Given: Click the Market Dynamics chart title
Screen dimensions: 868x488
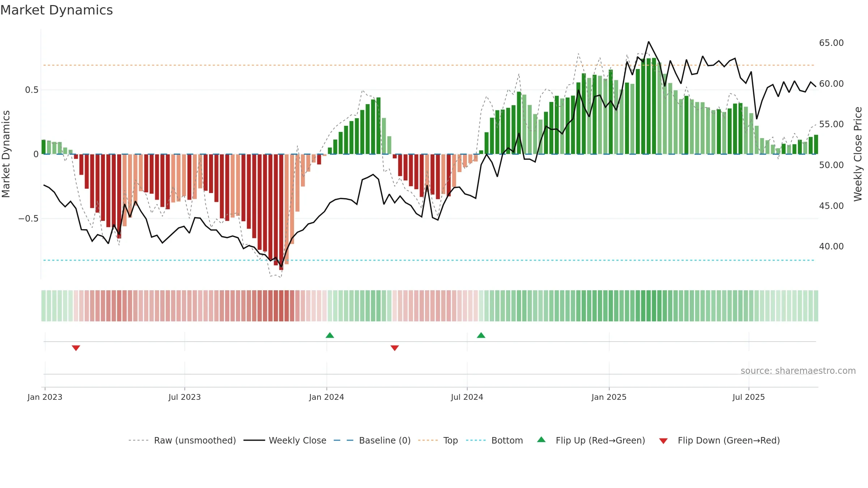Looking at the screenshot, I should (56, 10).
